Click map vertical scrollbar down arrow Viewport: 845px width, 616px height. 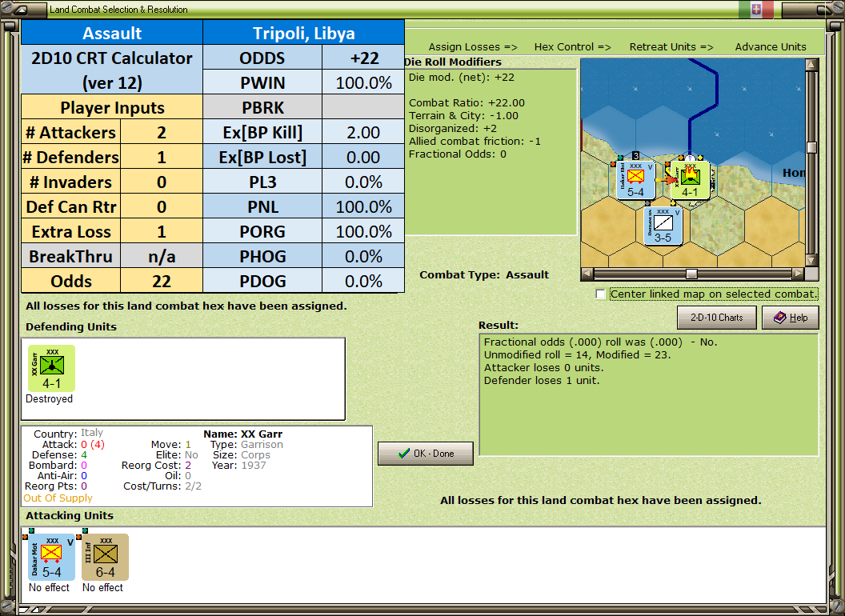811,260
